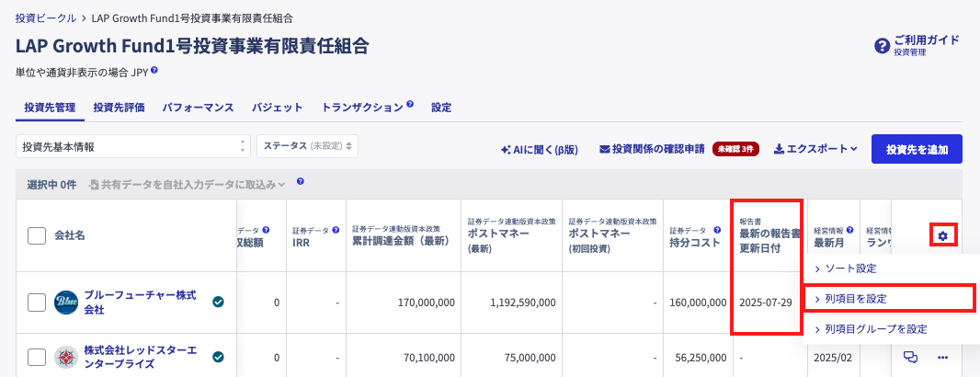Select 列項目を設定 from the menu
The image size is (980, 377).
(887, 299)
